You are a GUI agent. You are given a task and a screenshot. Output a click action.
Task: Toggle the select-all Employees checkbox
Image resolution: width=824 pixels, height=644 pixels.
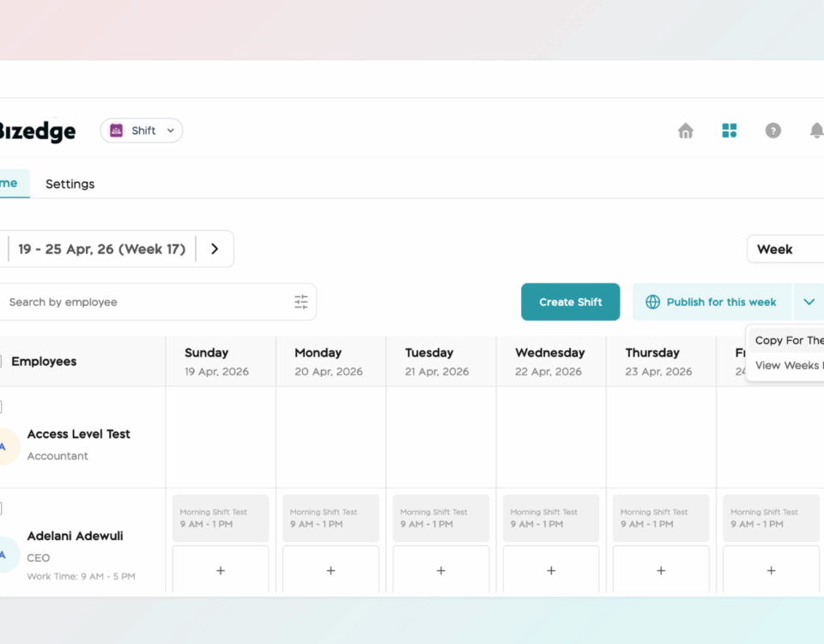point(2,361)
